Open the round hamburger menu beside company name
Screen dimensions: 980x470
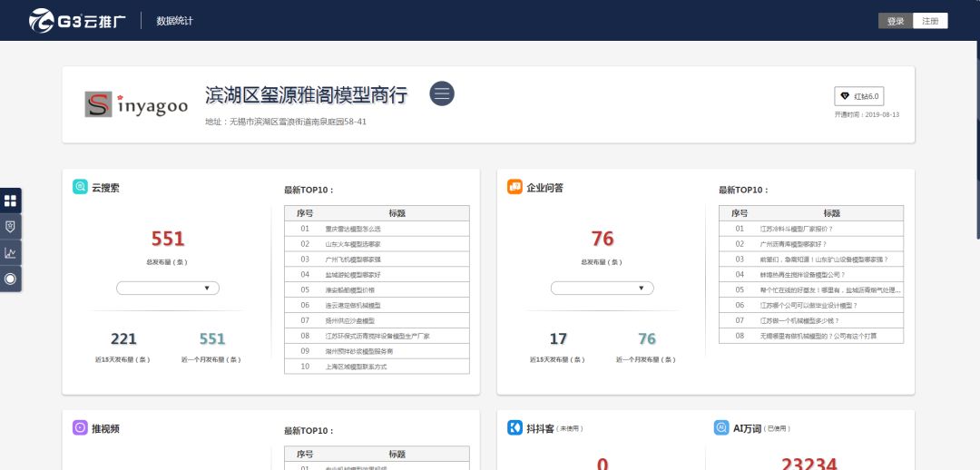pyautogui.click(x=442, y=93)
